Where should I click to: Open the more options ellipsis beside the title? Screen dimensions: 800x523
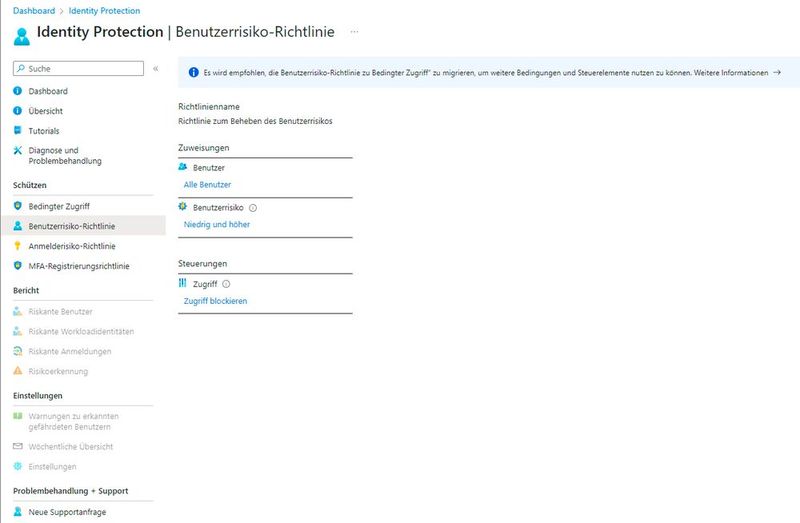tap(354, 32)
